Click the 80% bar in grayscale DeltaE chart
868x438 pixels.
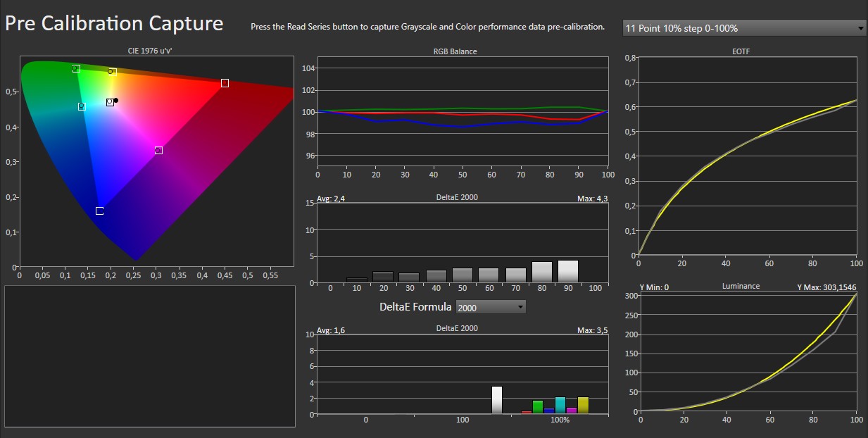click(541, 272)
